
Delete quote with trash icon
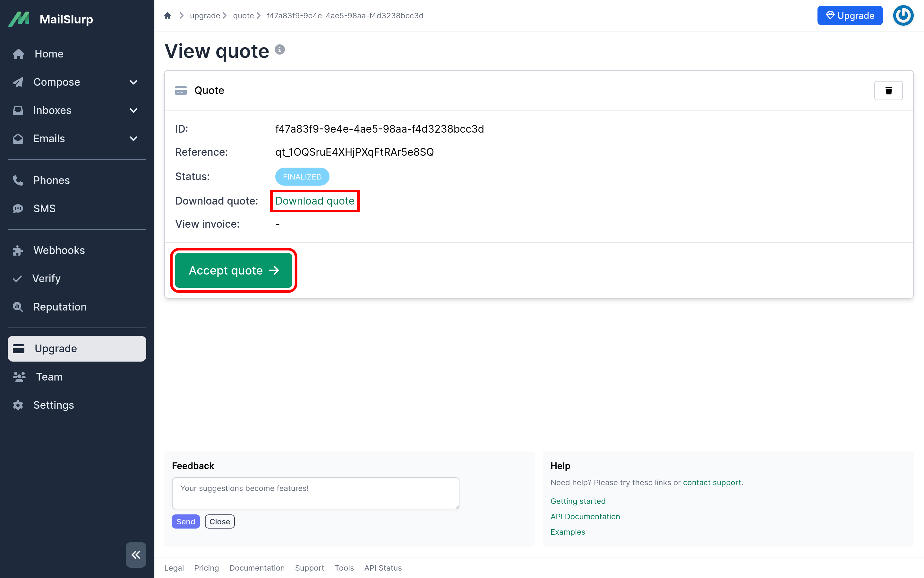(888, 91)
